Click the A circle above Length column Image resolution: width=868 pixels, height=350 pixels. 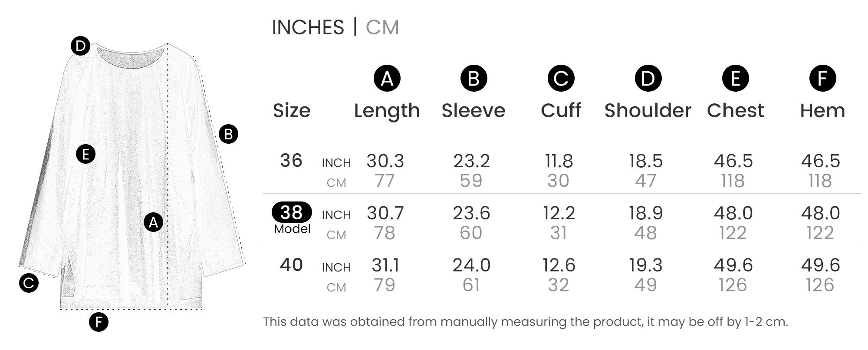click(387, 79)
